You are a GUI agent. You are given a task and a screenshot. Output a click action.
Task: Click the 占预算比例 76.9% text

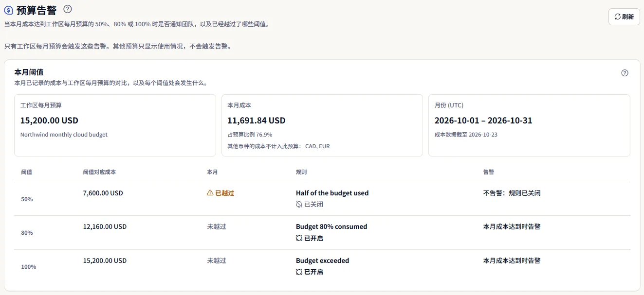(250, 135)
